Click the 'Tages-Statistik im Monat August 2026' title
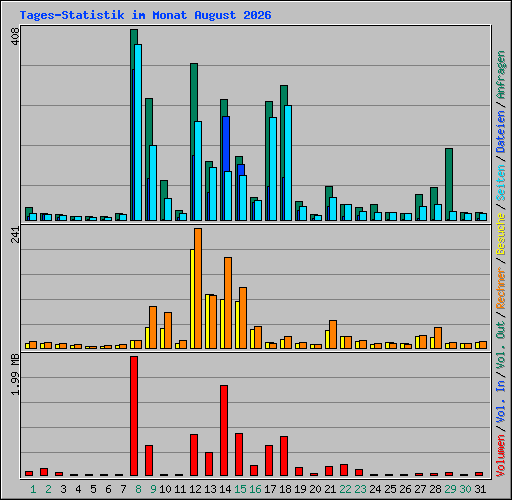 tap(145, 15)
